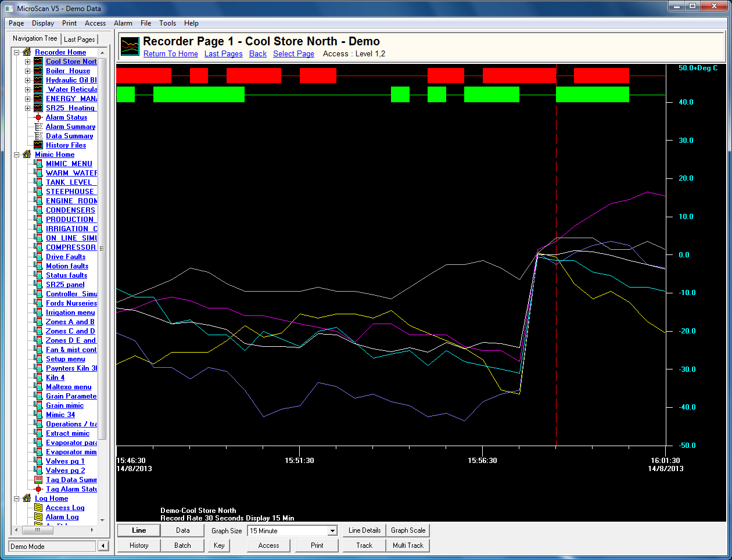Open the Irrigation menu mimic link
Screen dimensions: 732x560
[70, 313]
